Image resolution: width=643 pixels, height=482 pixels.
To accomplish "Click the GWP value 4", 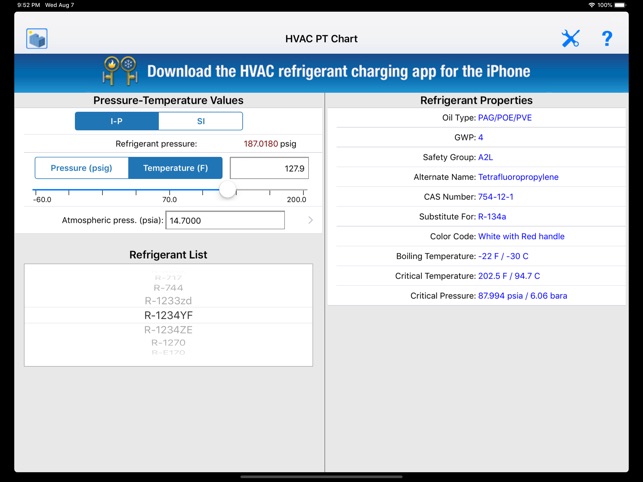I will (x=481, y=137).
